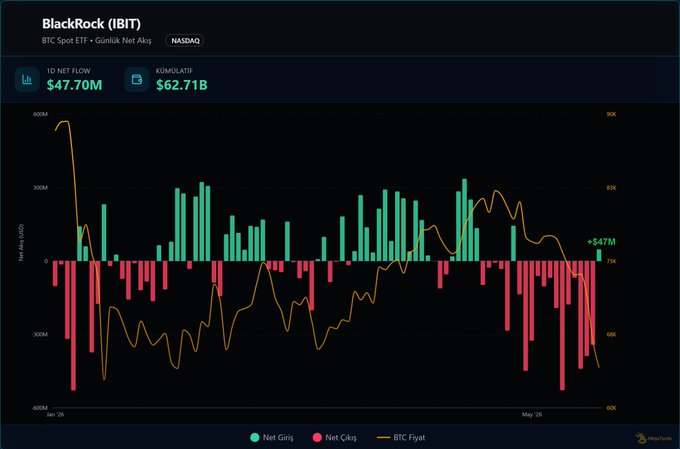Click the NASDAQ exchange badge
This screenshot has height=449, width=680.
point(185,41)
